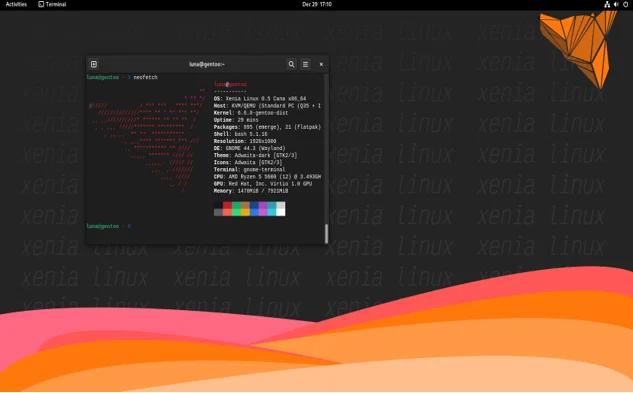The height and width of the screenshot is (393, 633).
Task: Open terminal search with the magnifier icon
Action: click(x=291, y=64)
